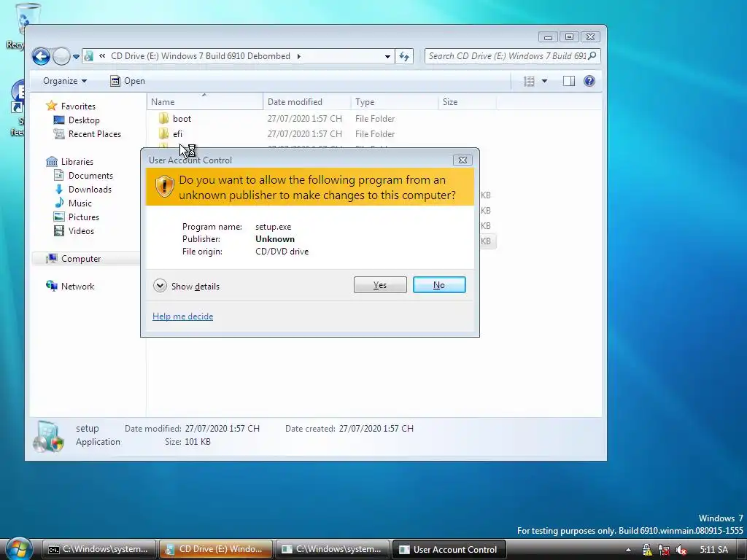Switch to second C:\Windows\system taskbar item
This screenshot has height=560, width=747.
pyautogui.click(x=333, y=549)
